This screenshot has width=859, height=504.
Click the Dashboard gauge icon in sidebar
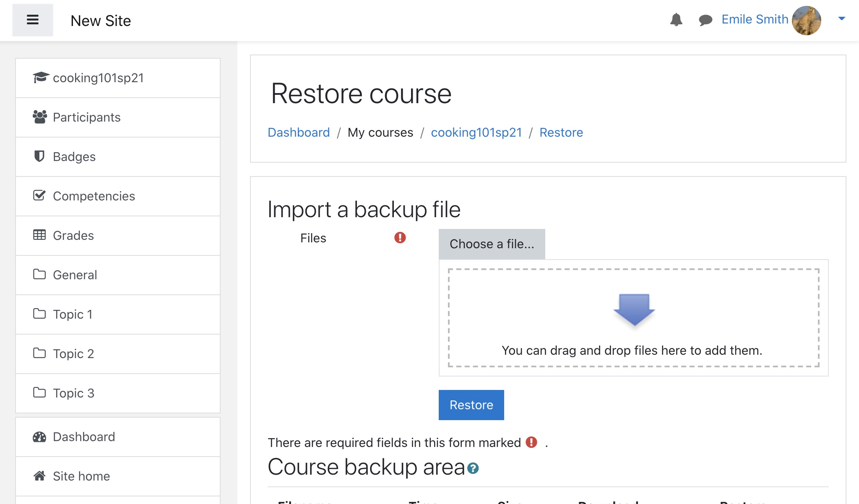39,437
